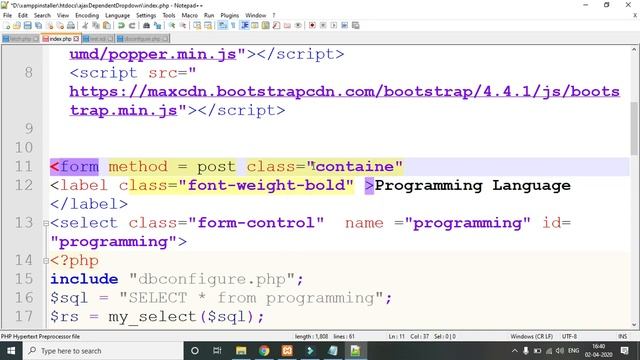Click the Save All toolbar icon
This screenshot has width=640, height=360.
[x=38, y=25]
